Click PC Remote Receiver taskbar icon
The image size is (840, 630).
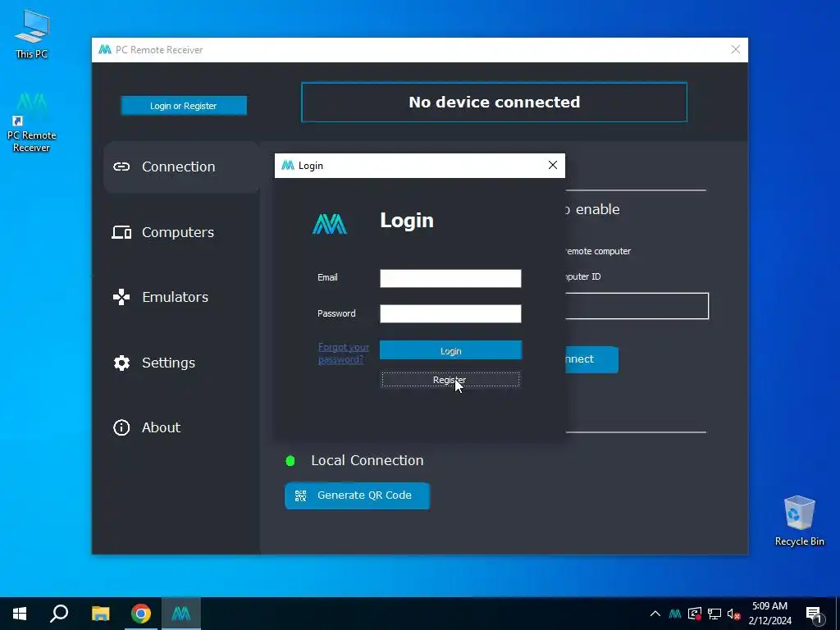(181, 614)
